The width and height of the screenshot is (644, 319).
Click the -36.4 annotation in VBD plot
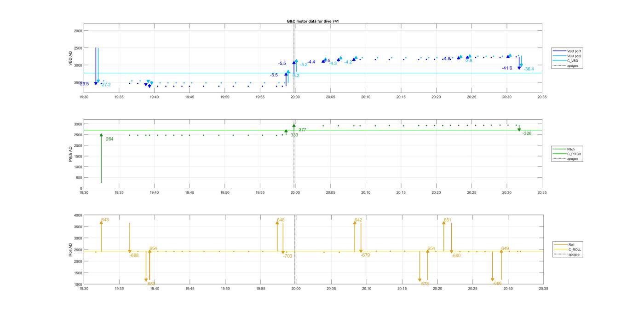(x=529, y=69)
